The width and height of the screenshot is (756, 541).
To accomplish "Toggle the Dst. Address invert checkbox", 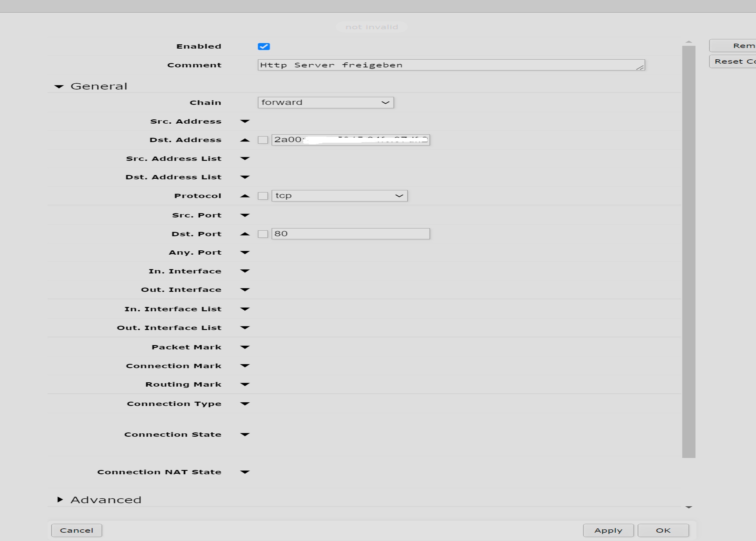I will tap(262, 140).
